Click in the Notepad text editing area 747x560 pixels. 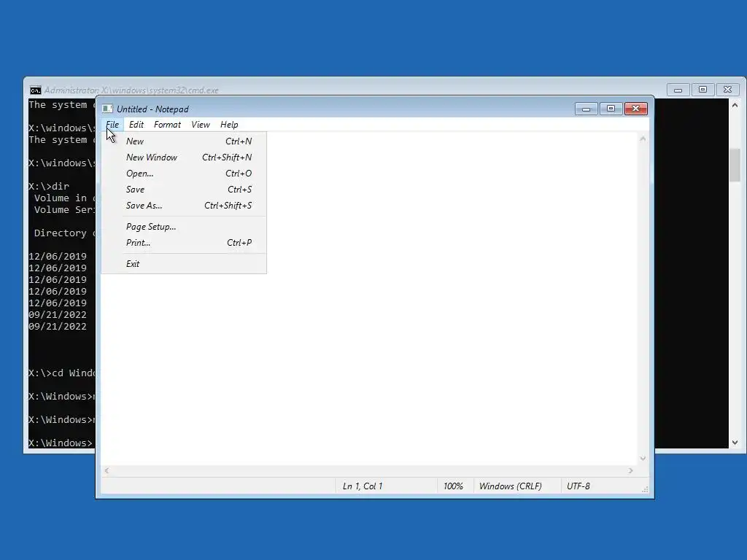369,298
